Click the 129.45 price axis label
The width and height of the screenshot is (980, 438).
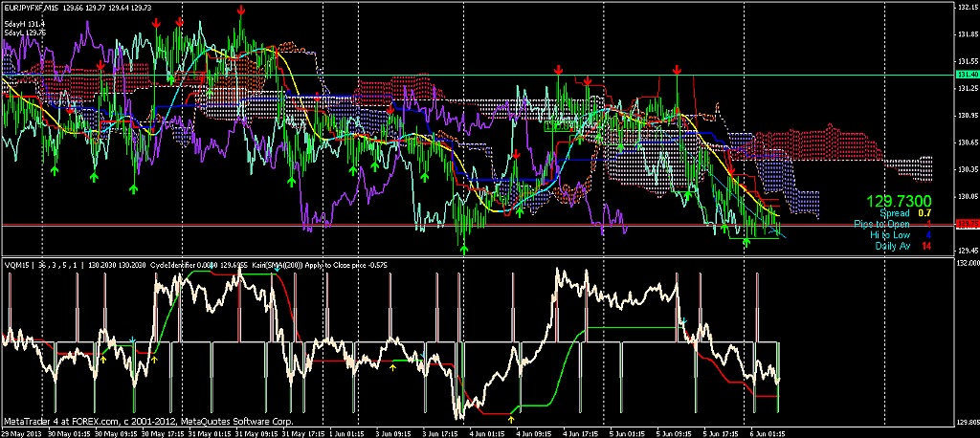pos(968,251)
